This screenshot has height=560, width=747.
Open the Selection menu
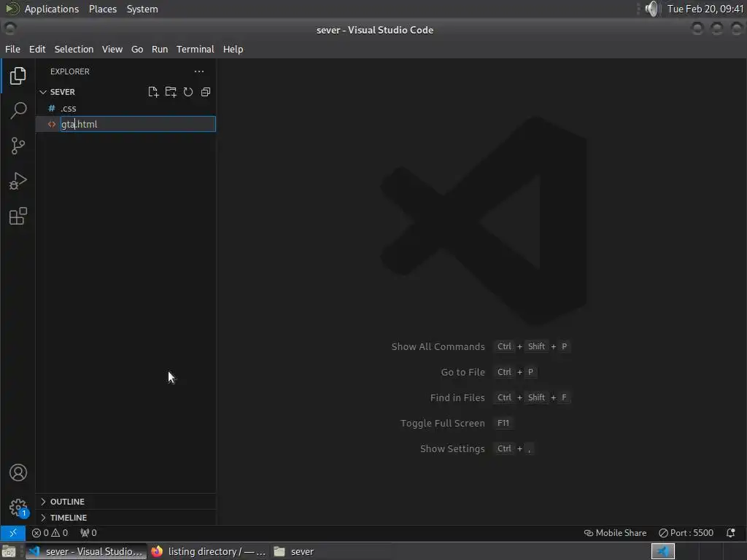point(74,49)
